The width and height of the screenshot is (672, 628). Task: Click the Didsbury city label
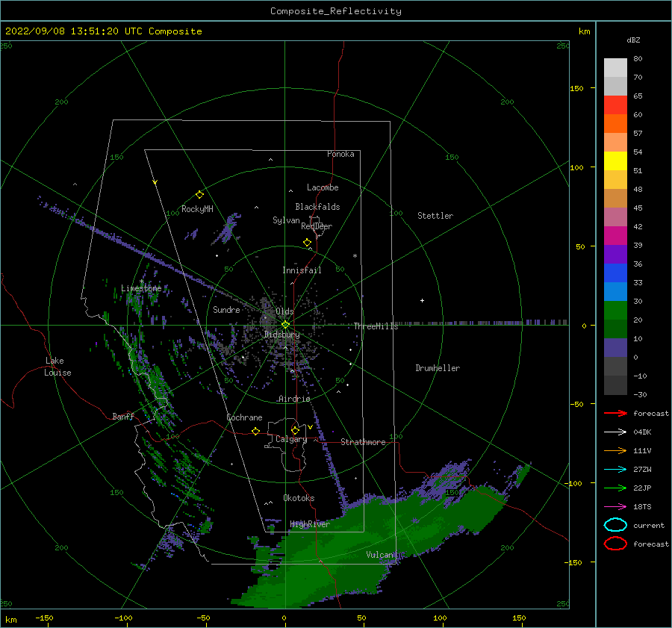(x=281, y=335)
